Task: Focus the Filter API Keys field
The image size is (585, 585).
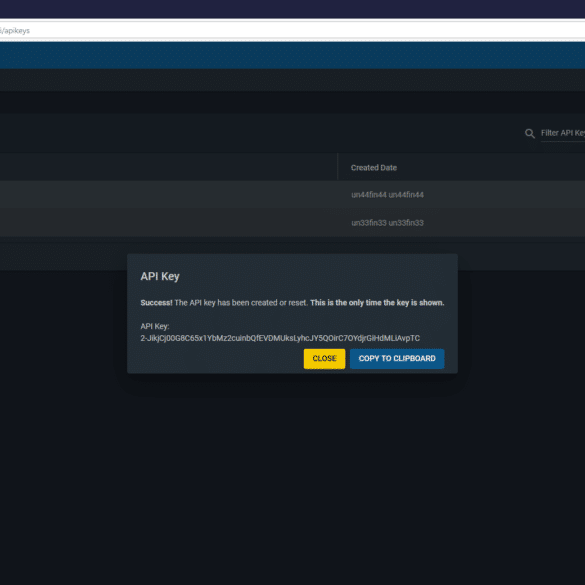Action: pos(563,133)
